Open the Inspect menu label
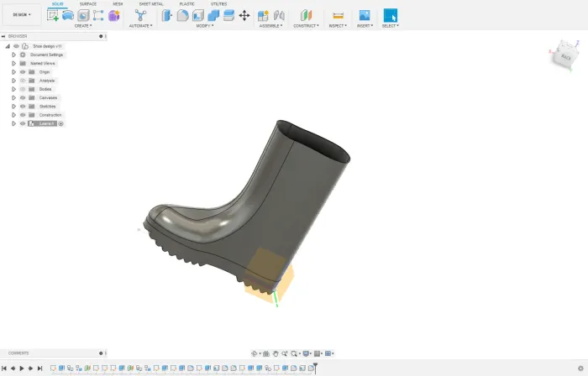The image size is (588, 376). (x=338, y=26)
